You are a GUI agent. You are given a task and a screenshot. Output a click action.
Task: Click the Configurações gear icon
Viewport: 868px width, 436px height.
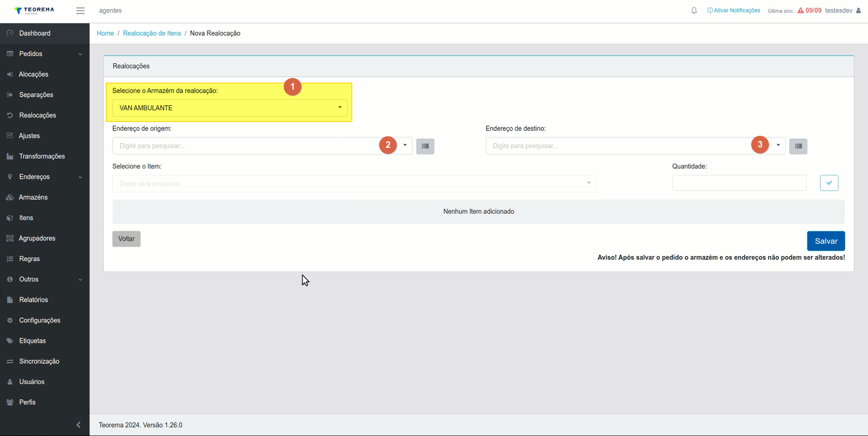pos(10,320)
